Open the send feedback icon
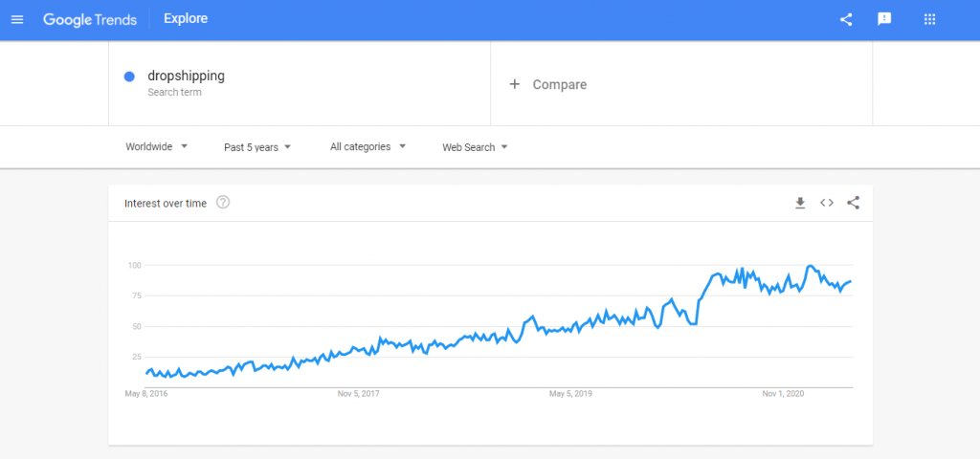Screen dimensions: 980x459 coord(884,19)
